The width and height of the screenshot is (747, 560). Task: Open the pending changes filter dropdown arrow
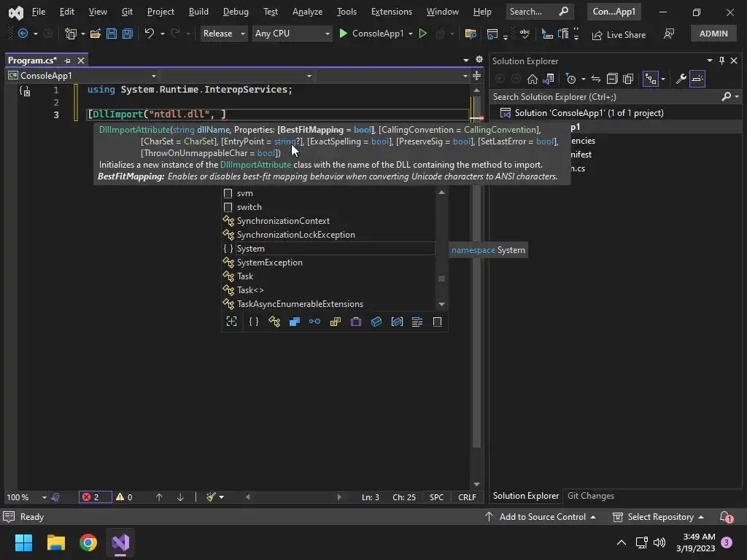[583, 79]
